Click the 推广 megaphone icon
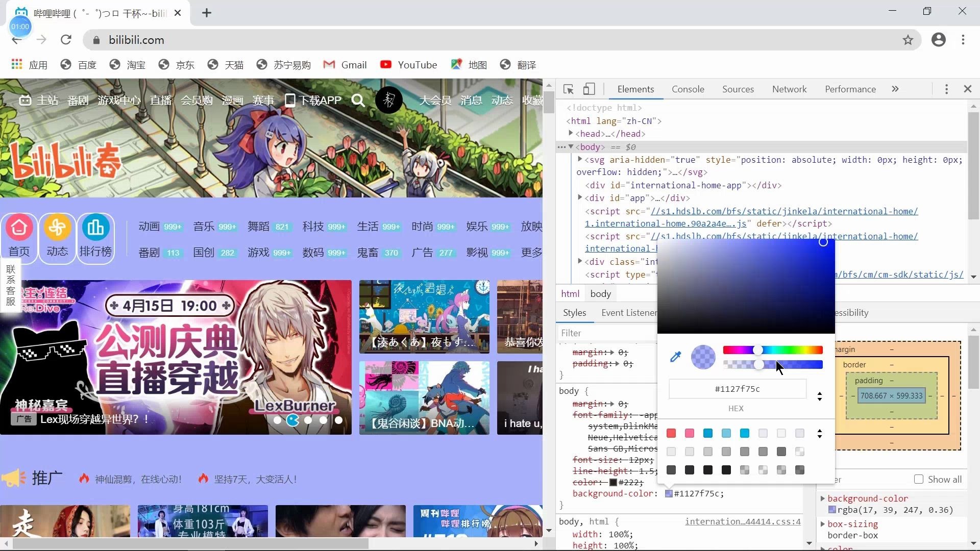The width and height of the screenshot is (980, 551). (13, 478)
